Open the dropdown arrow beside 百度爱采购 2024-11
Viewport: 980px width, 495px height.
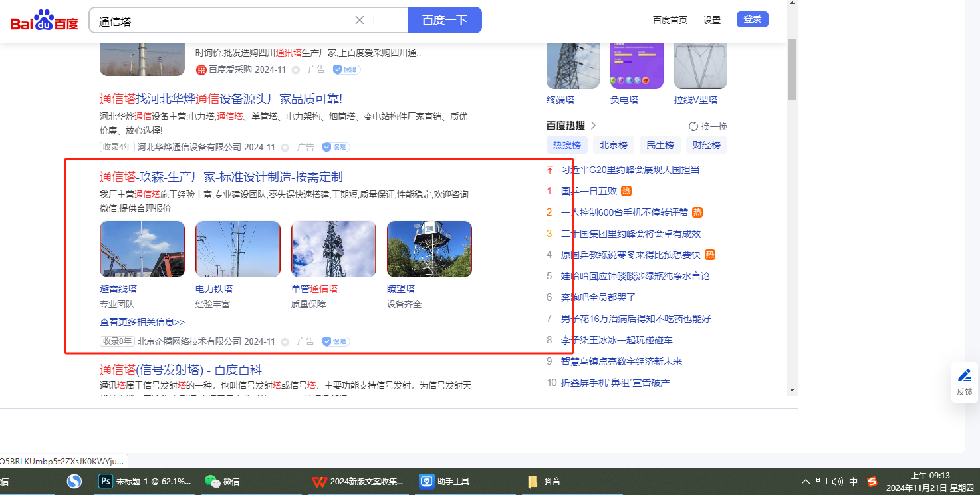point(296,70)
